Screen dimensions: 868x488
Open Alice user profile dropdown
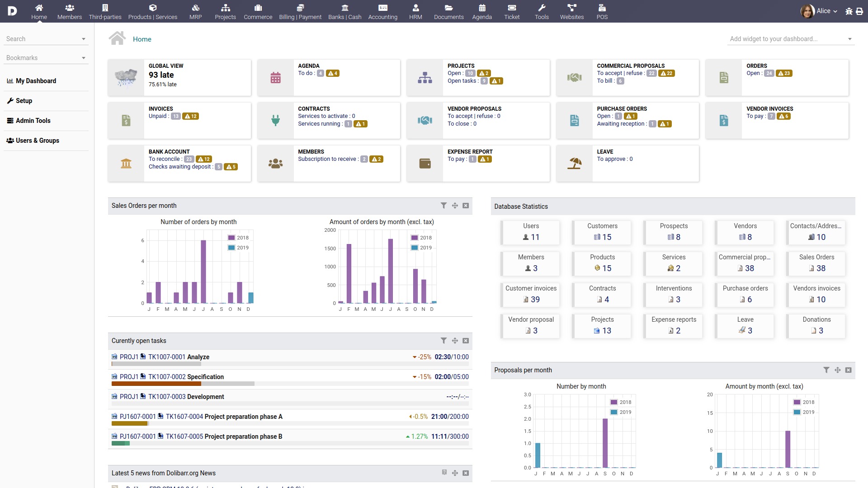tap(822, 11)
